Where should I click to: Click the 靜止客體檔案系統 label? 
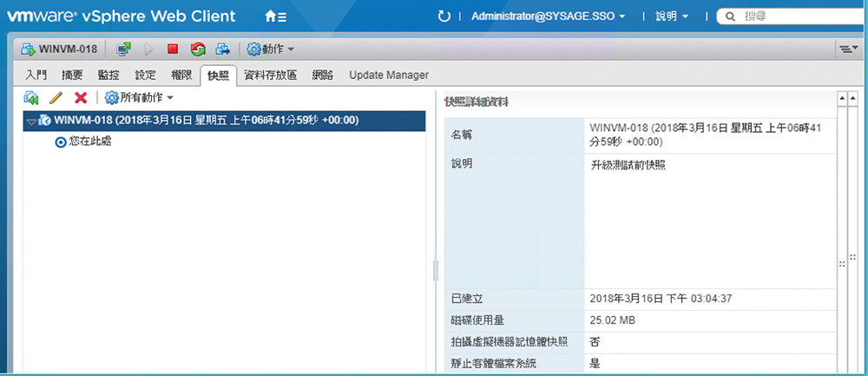click(x=494, y=364)
